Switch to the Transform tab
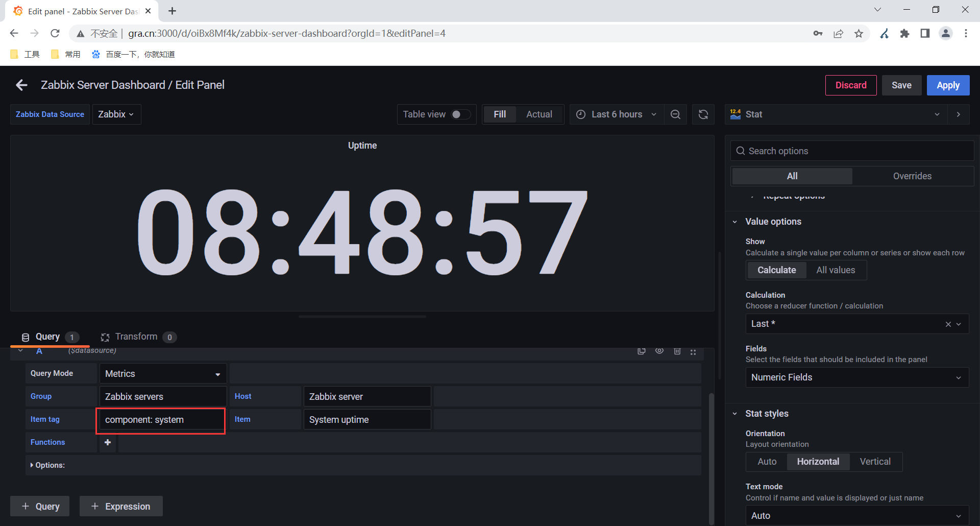The width and height of the screenshot is (980, 526). (x=138, y=337)
